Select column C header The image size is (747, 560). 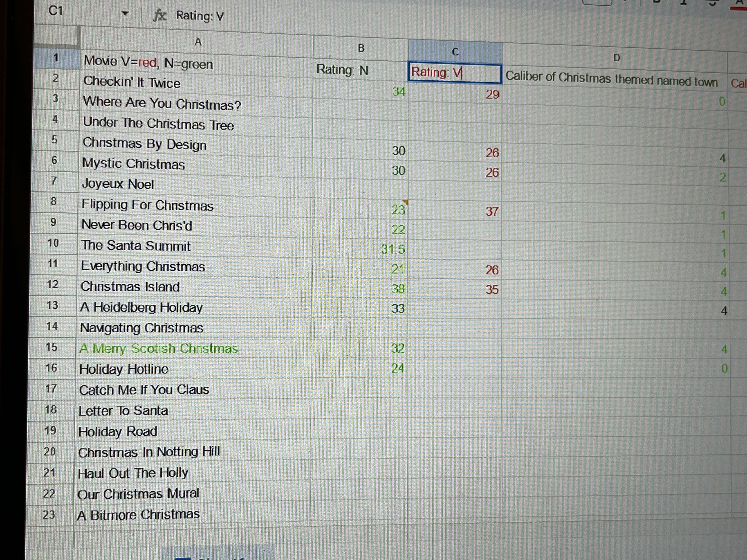[455, 52]
